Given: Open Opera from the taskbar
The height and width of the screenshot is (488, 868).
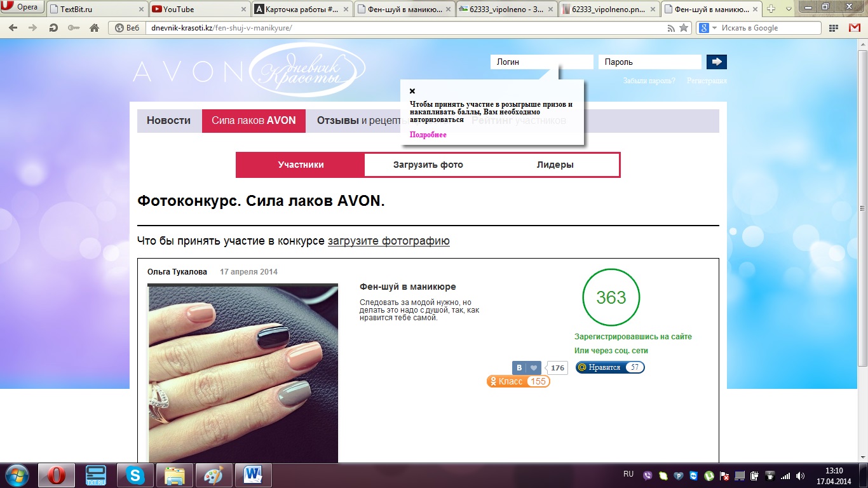Looking at the screenshot, I should pyautogui.click(x=57, y=475).
